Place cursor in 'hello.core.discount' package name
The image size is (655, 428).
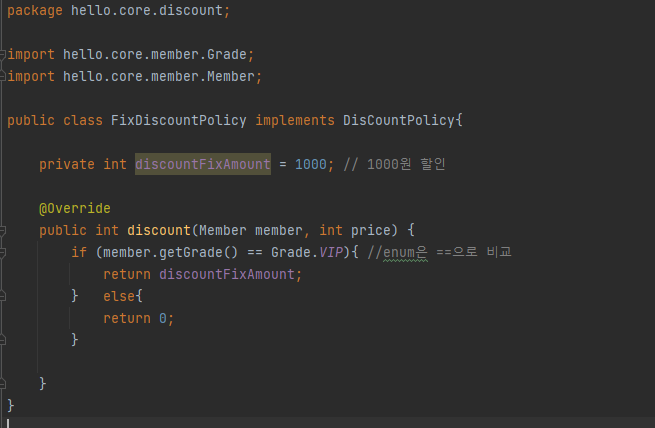coord(147,10)
